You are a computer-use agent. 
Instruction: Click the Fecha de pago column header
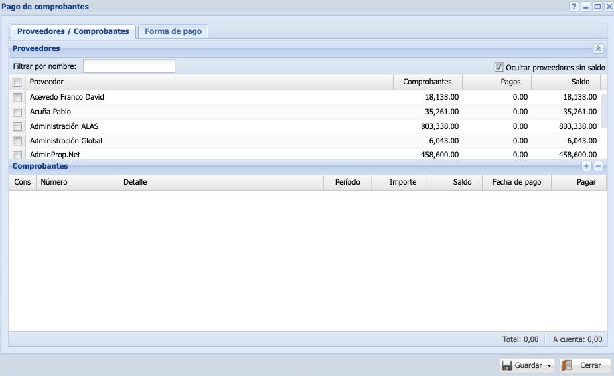(x=517, y=182)
